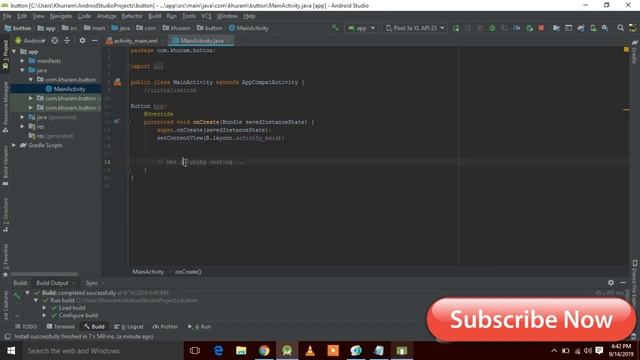
Task: Open the Logcat tool window
Action: coord(129,327)
